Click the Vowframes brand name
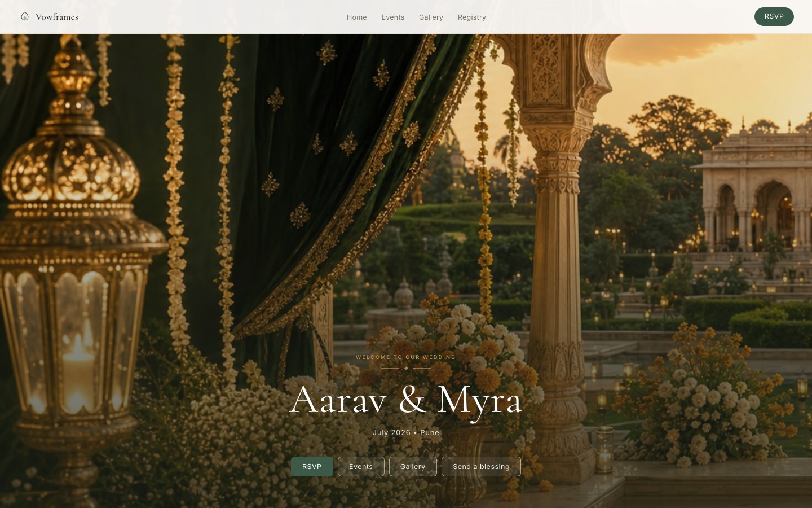 [56, 17]
